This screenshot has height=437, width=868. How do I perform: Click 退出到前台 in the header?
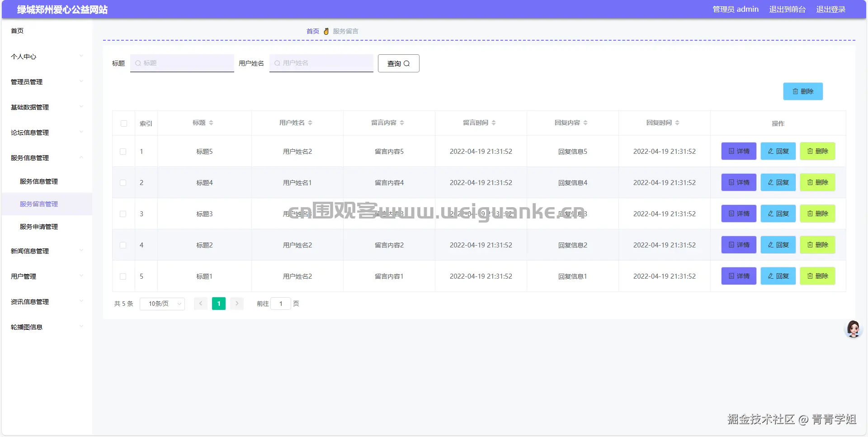788,9
